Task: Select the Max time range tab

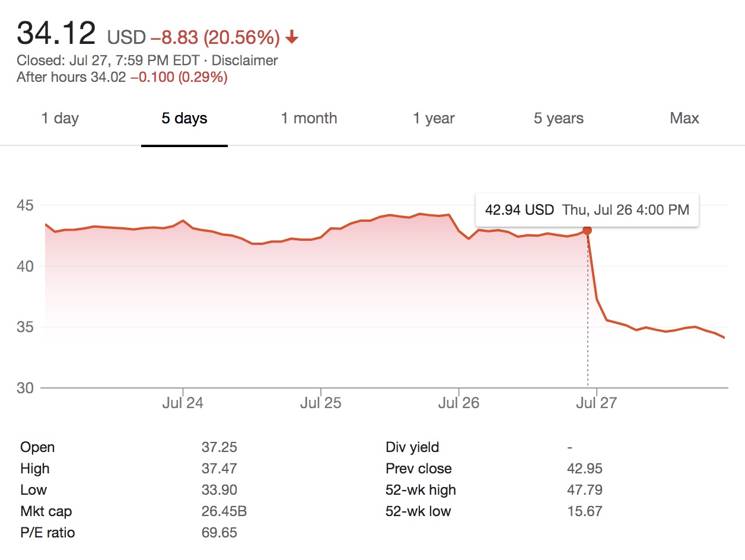Action: pyautogui.click(x=684, y=118)
